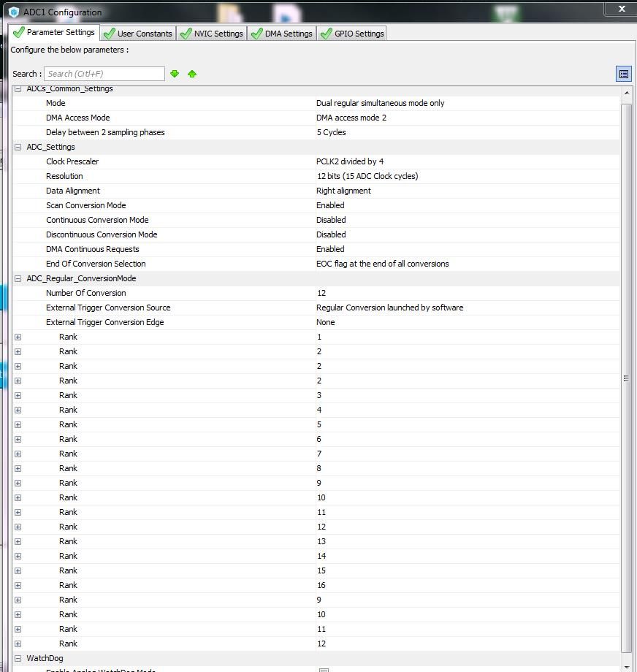The width and height of the screenshot is (637, 672).
Task: Collapse the ADC_Regular_ConversionMode section
Action: tap(18, 278)
